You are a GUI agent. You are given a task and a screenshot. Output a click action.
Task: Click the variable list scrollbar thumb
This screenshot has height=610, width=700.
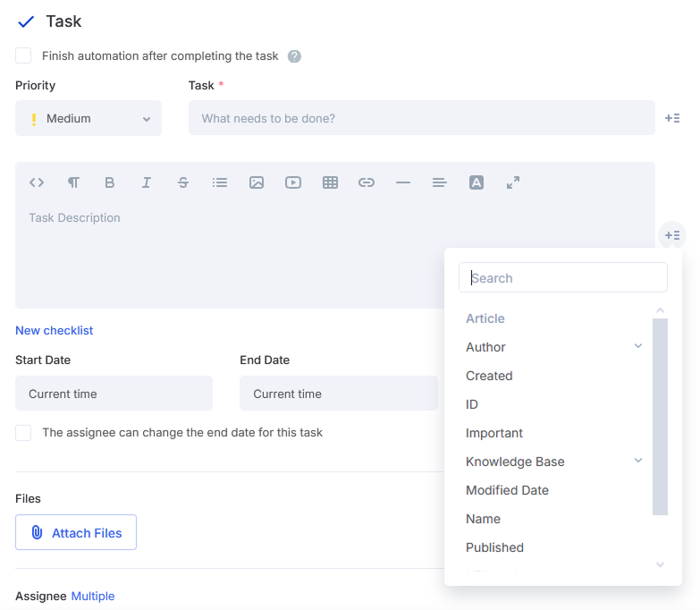pos(660,416)
